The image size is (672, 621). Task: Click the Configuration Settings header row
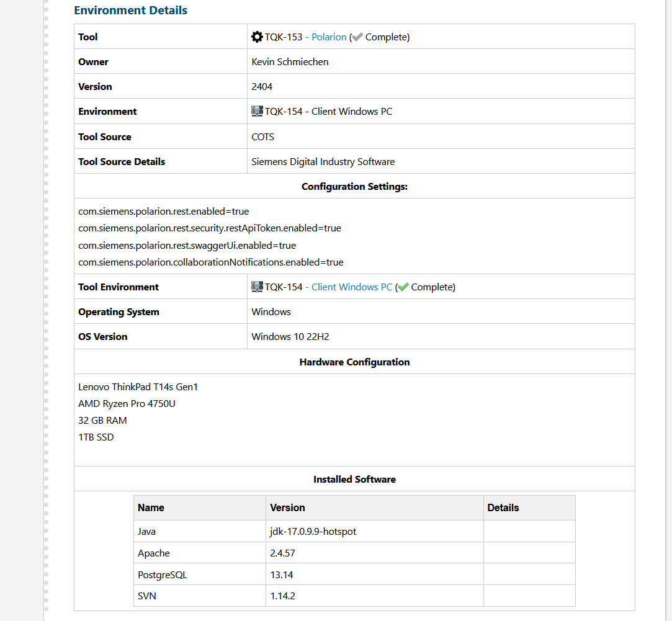point(354,186)
